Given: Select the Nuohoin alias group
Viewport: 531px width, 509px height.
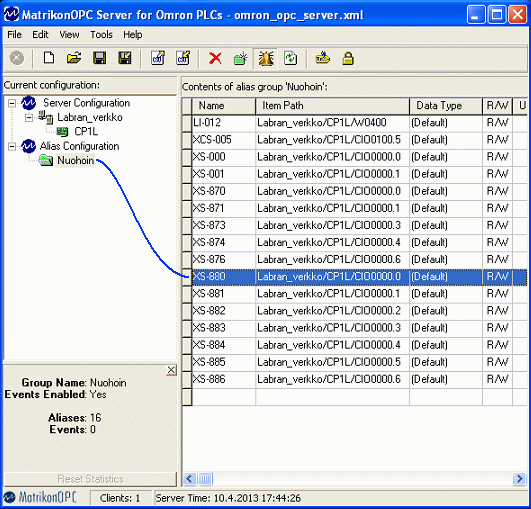Looking at the screenshot, I should [76, 160].
